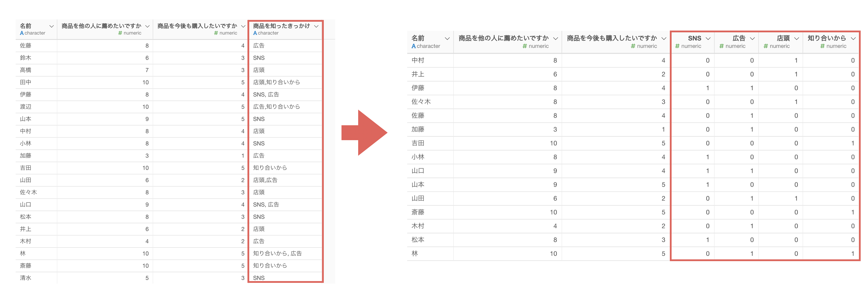The image size is (868, 298).
Task: Click value 1 under 広告 in 木村 row
Action: coord(752,226)
